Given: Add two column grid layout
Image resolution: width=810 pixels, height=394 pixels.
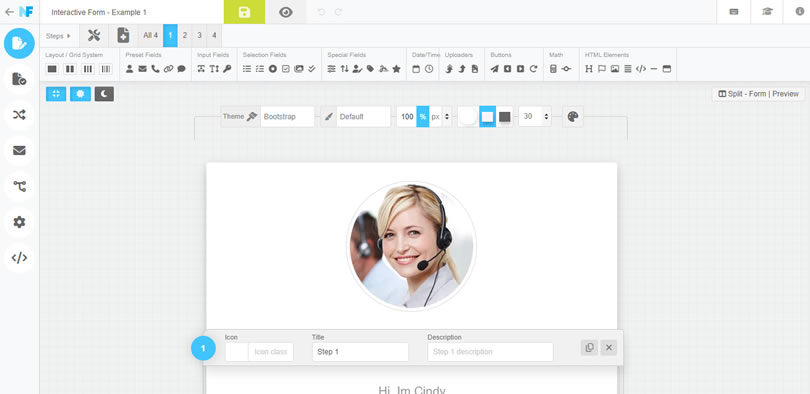Looking at the screenshot, I should tap(70, 69).
